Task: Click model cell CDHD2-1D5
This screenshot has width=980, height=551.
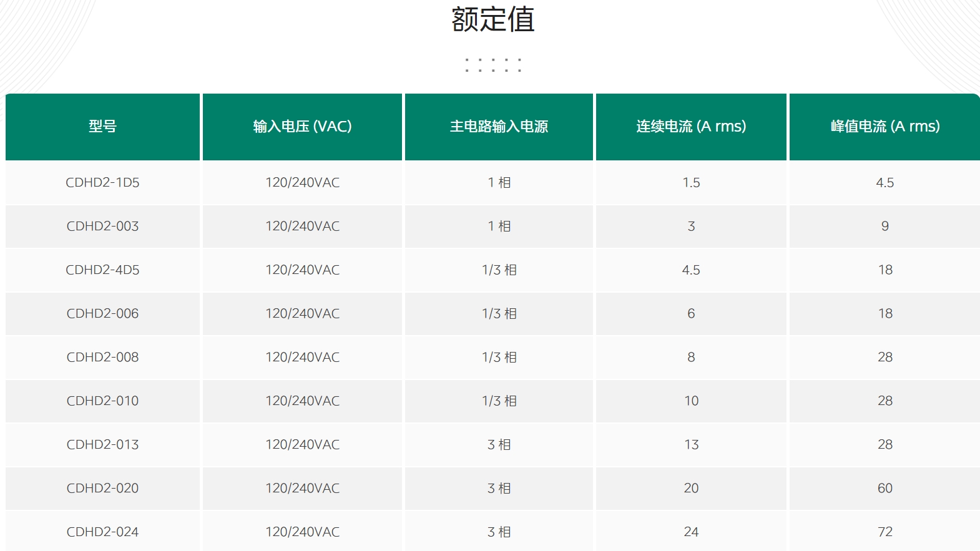Action: (102, 183)
